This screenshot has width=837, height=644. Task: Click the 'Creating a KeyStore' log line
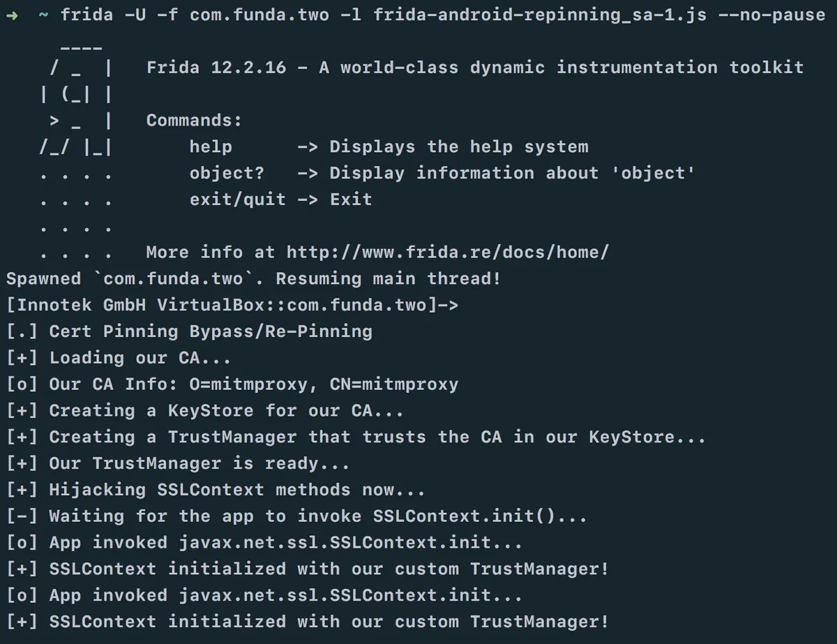(x=225, y=411)
